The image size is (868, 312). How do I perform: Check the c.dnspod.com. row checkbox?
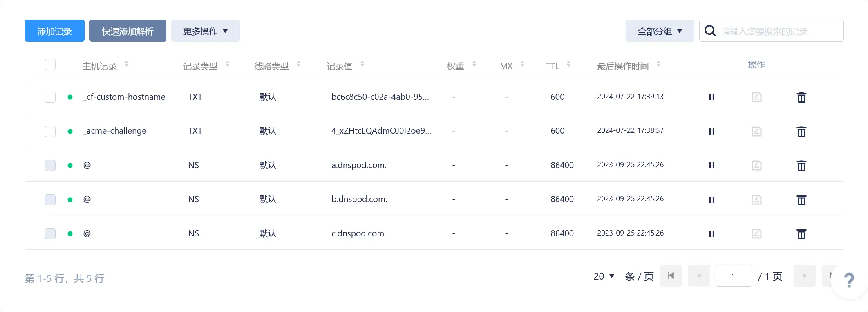(x=50, y=233)
